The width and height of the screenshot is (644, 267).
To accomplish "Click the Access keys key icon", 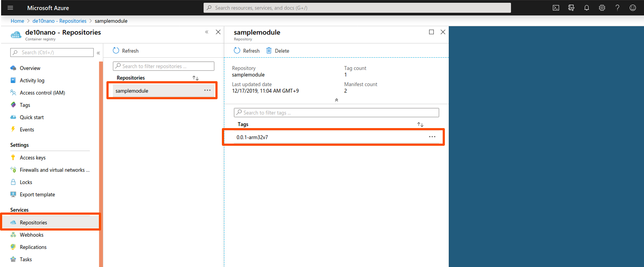I will point(13,157).
